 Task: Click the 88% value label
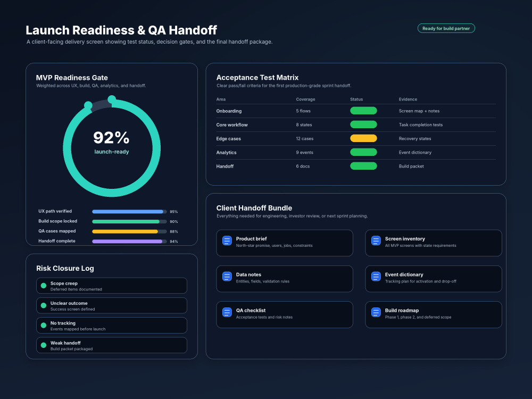point(174,232)
